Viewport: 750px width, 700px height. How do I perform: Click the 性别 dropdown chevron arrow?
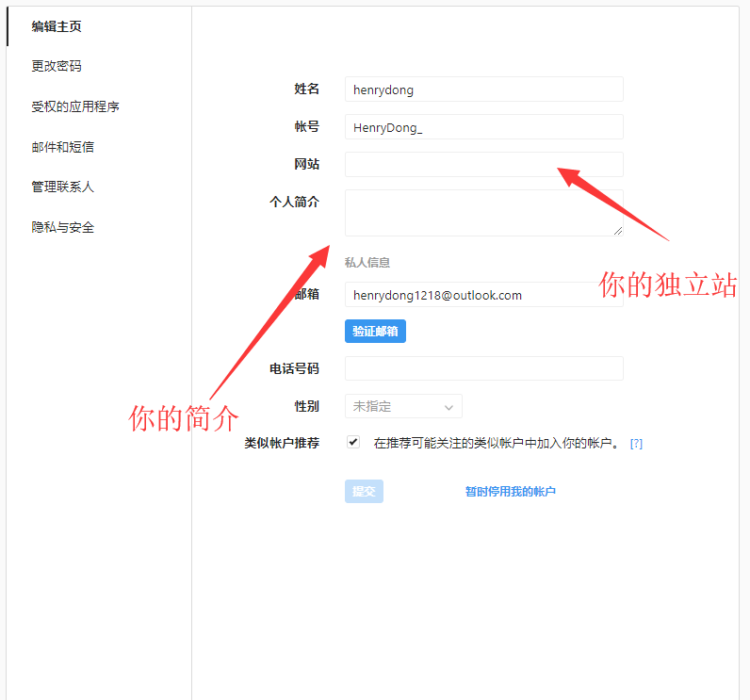click(x=448, y=407)
